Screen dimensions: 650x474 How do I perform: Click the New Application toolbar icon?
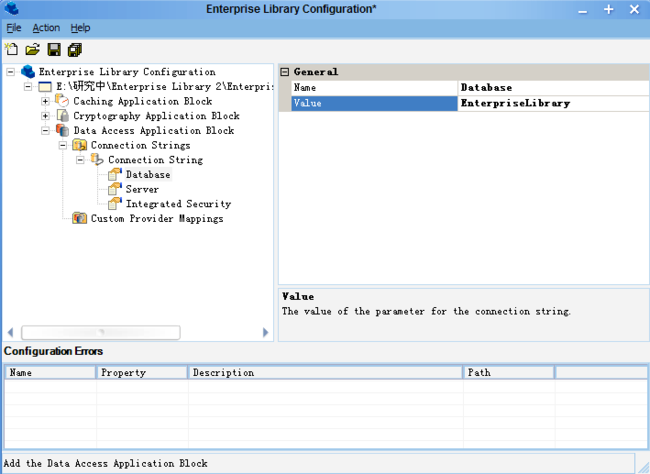click(12, 49)
